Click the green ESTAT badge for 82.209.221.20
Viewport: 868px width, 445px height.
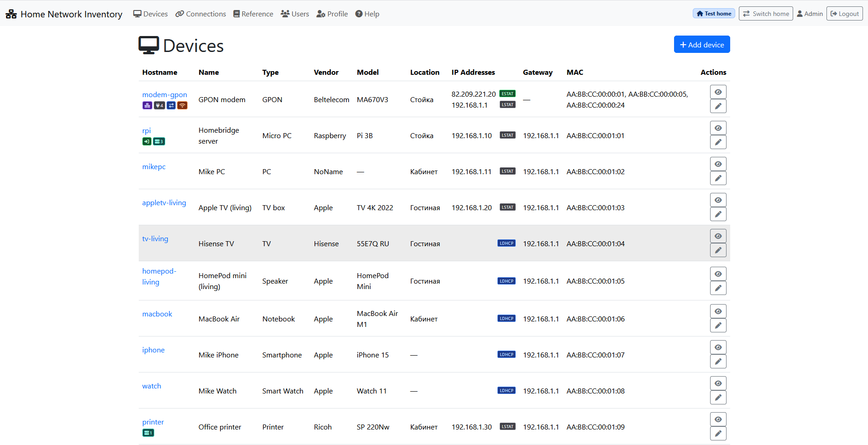507,94
